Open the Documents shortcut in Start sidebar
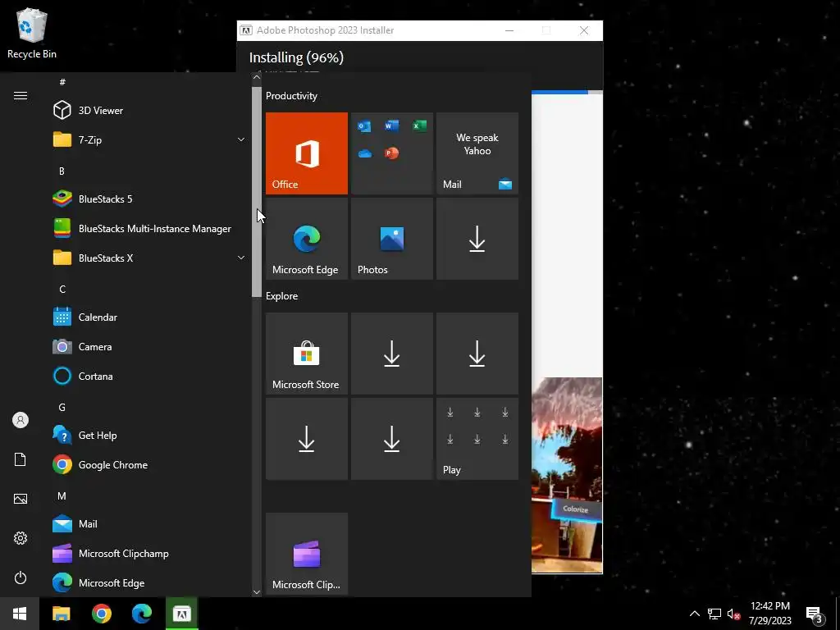This screenshot has height=630, width=840. click(21, 459)
